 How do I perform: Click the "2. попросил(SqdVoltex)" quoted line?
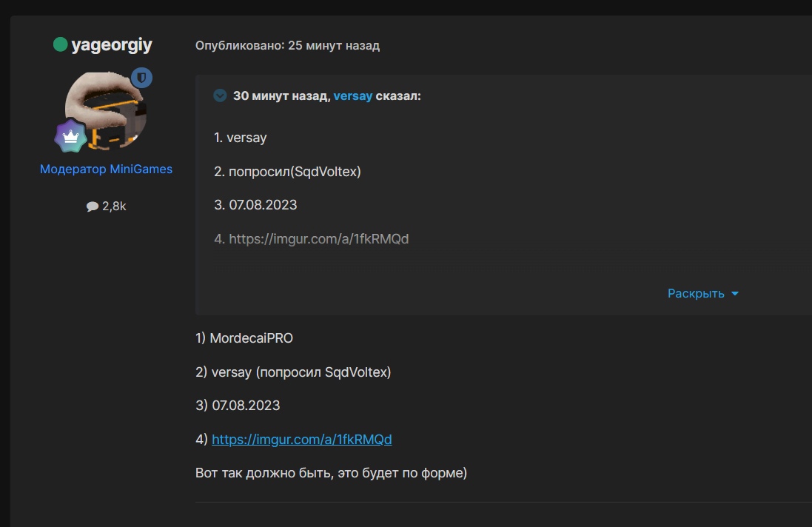[287, 172]
